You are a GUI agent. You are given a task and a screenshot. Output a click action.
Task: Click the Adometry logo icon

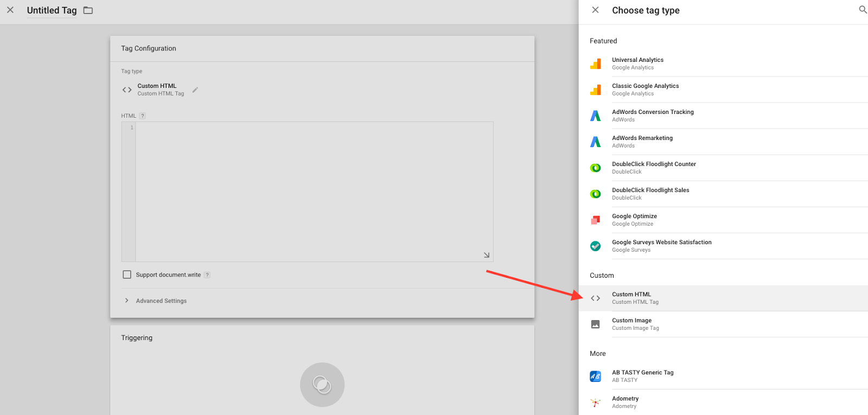pos(596,402)
